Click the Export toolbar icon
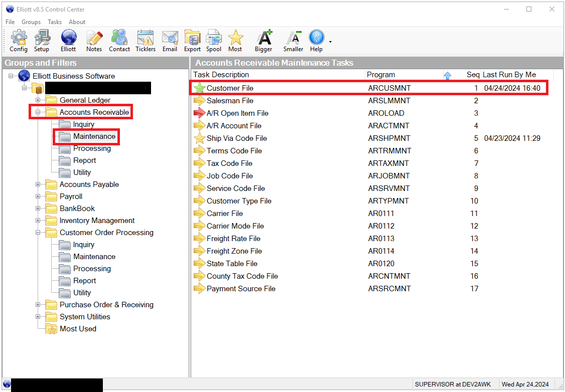The width and height of the screenshot is (565, 392). pyautogui.click(x=192, y=41)
